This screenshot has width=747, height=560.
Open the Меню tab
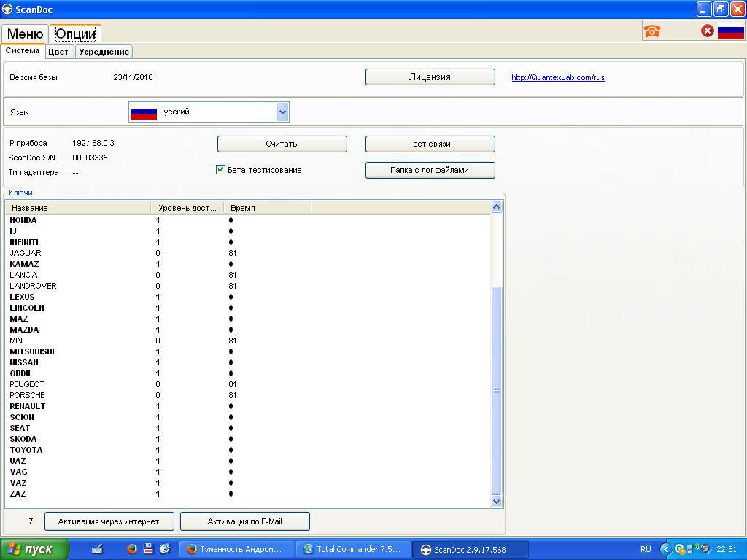[25, 34]
